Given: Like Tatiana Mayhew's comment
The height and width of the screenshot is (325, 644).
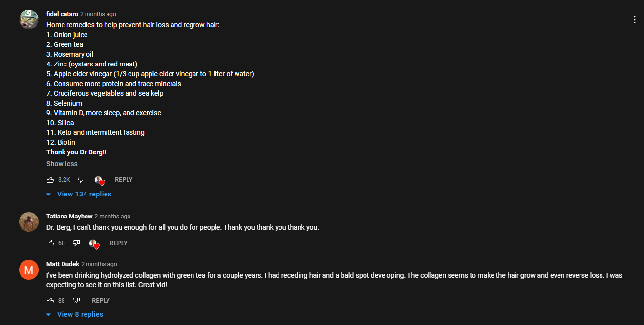Looking at the screenshot, I should point(50,243).
